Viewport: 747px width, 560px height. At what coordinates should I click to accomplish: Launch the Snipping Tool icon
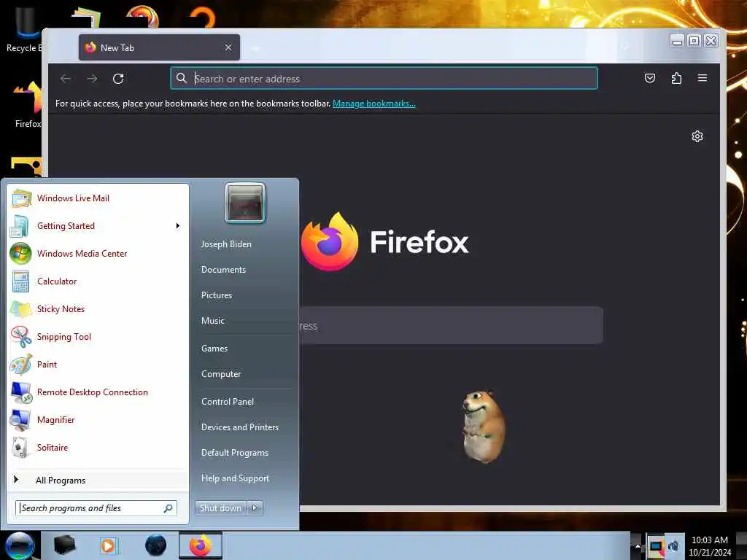pyautogui.click(x=20, y=337)
